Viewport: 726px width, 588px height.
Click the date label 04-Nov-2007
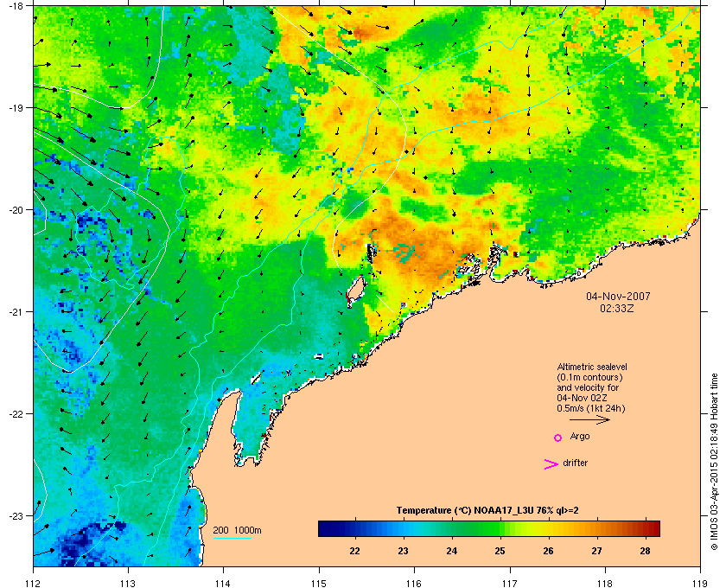[x=618, y=296]
